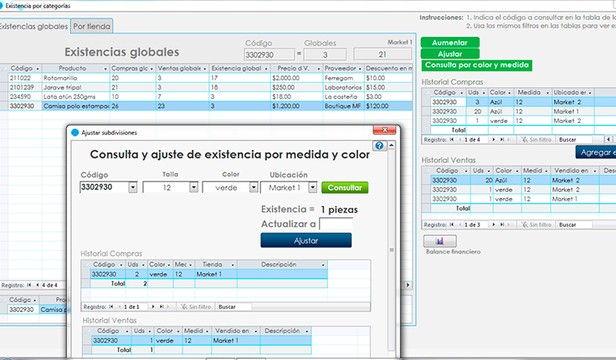
Task: Select the Lata atún 250gms product cell
Action: click(76, 97)
